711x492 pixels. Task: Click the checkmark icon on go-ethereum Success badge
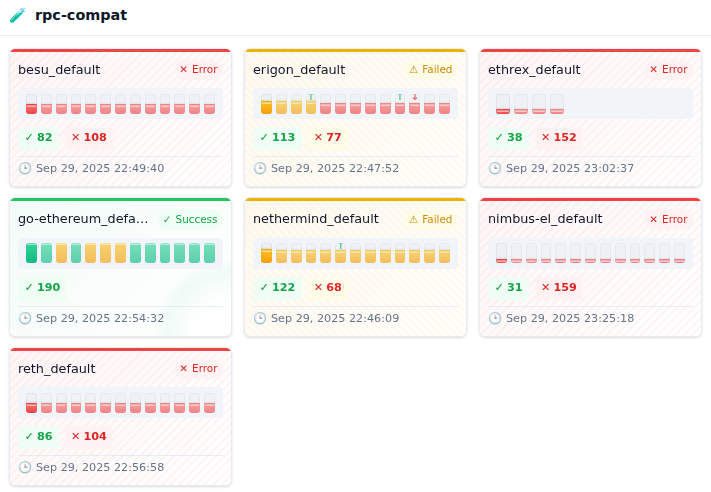tap(167, 219)
